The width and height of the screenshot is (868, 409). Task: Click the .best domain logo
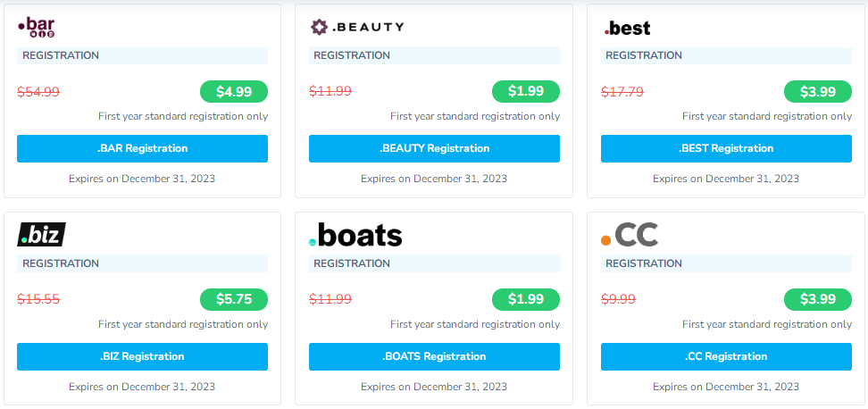pos(628,29)
